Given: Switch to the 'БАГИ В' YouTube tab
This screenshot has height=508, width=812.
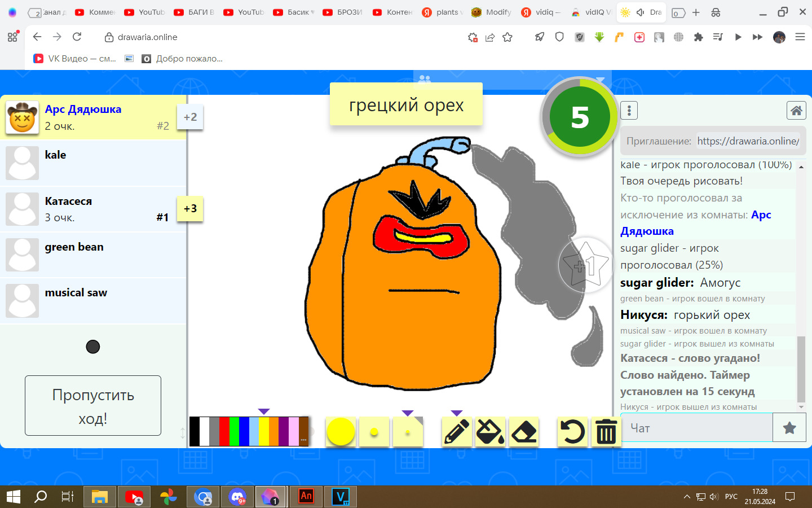Looking at the screenshot, I should 195,12.
